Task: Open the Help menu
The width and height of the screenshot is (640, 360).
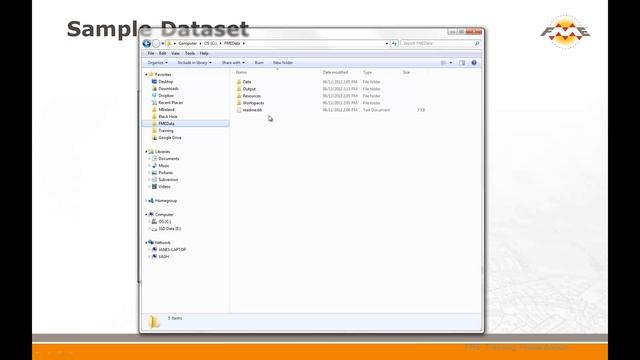Action: 204,53
